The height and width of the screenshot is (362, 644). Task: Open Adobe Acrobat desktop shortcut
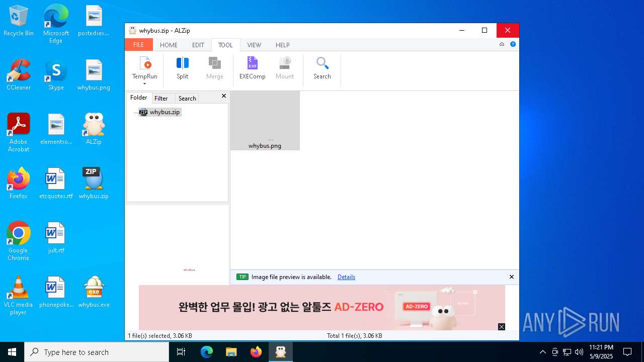[x=19, y=133]
